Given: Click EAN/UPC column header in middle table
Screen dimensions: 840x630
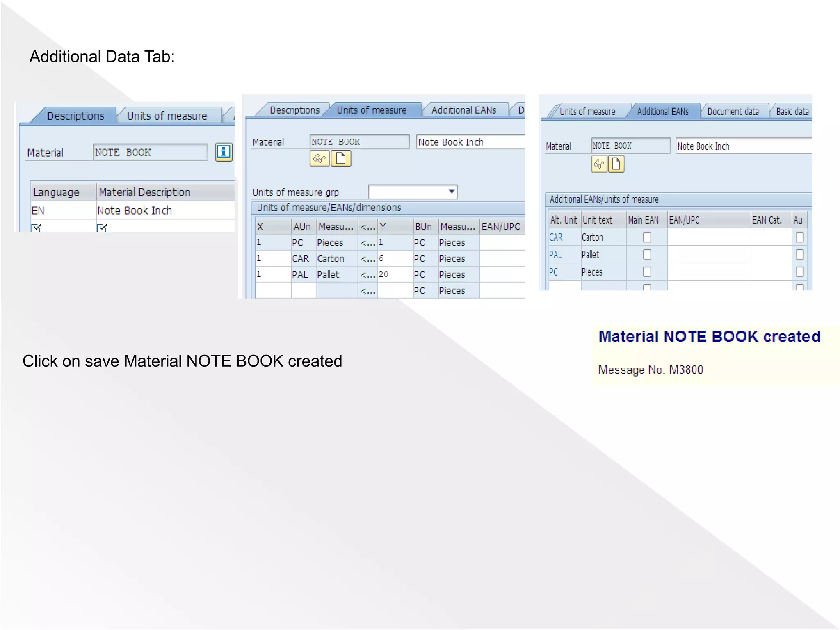Looking at the screenshot, I should pos(502,226).
